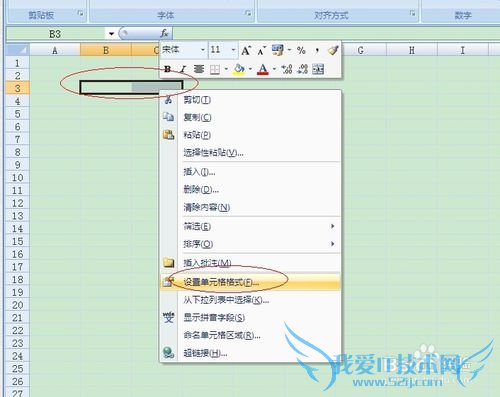Image resolution: width=500 pixels, height=397 pixels.
Task: Select row 20 header
Action: point(18,305)
